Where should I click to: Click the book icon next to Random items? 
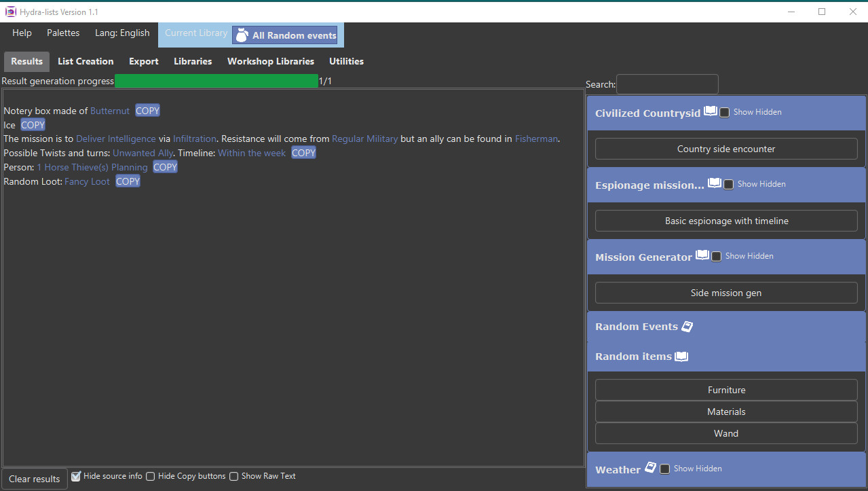tap(681, 356)
